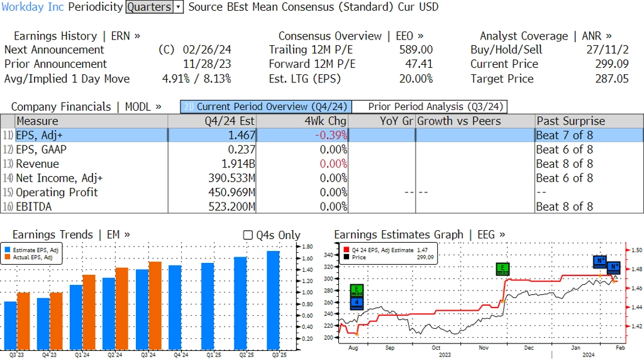
Task: Click Trailing 12M P/E value 589.00
Action: (416, 50)
